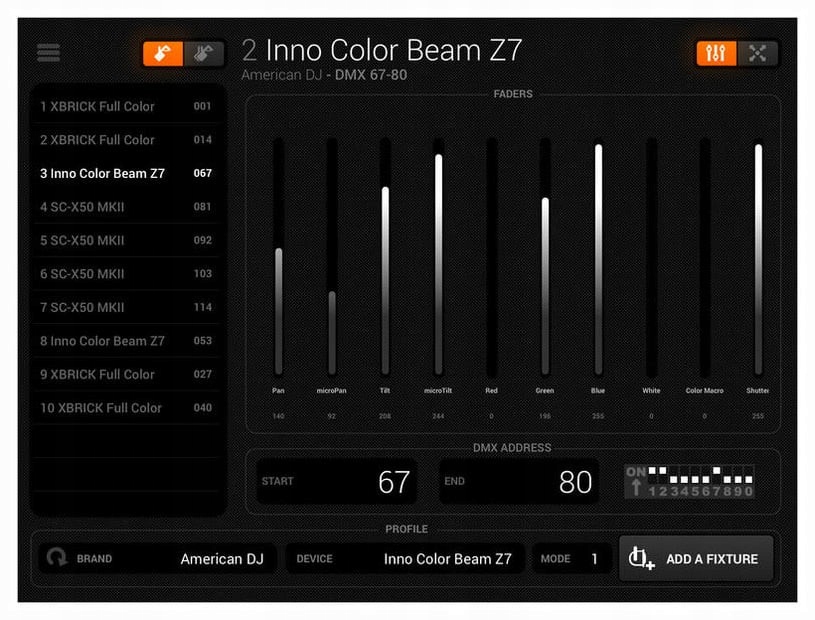815x620 pixels.
Task: Click the American DJ - DMX 67-80 subtitle
Action: [324, 75]
